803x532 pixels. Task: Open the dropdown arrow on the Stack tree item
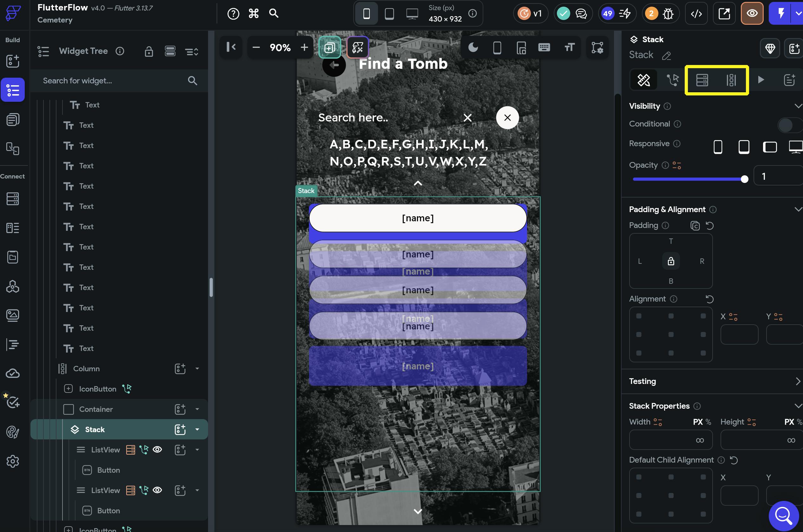click(x=197, y=430)
